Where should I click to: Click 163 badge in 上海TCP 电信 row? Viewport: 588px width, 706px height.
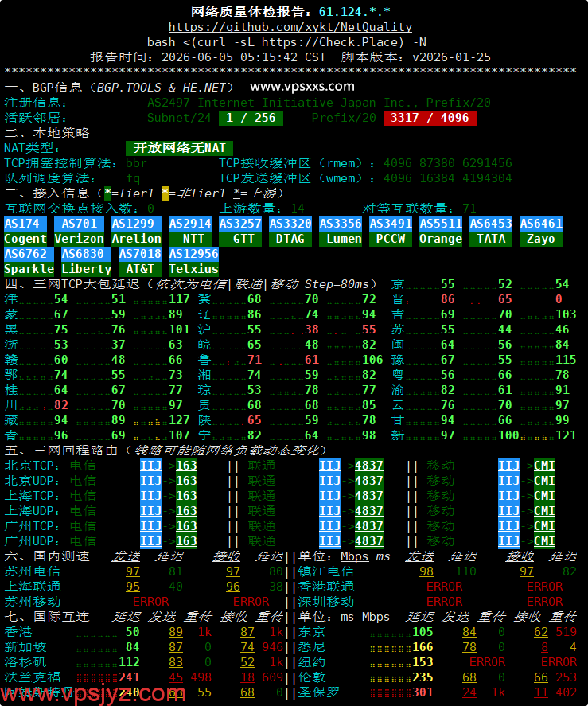pos(186,496)
